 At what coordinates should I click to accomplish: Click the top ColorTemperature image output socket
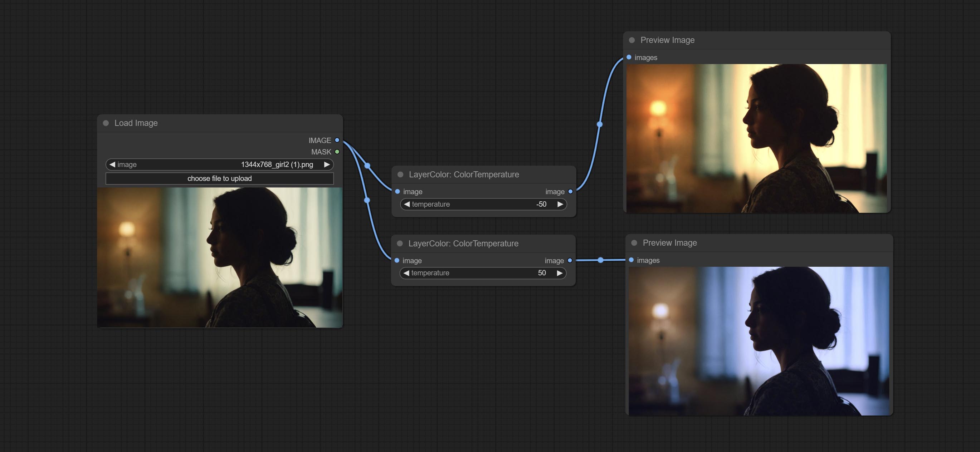[570, 192]
